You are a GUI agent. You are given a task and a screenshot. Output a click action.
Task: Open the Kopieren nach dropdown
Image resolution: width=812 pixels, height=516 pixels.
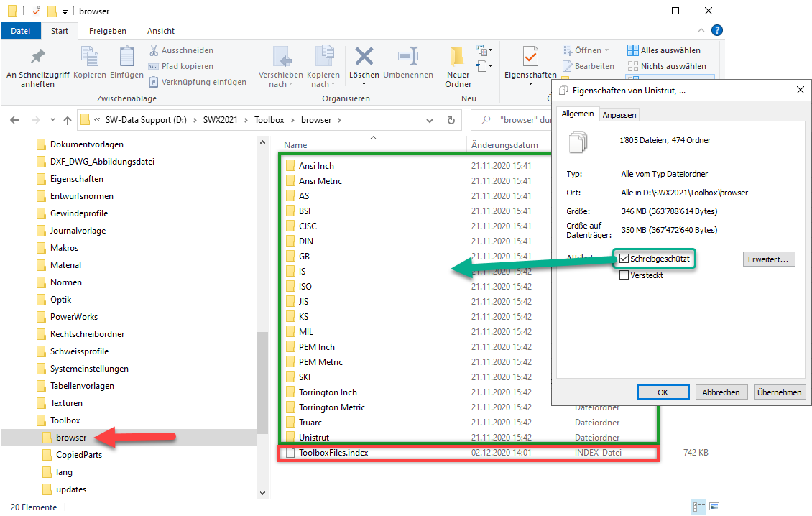[x=323, y=79]
